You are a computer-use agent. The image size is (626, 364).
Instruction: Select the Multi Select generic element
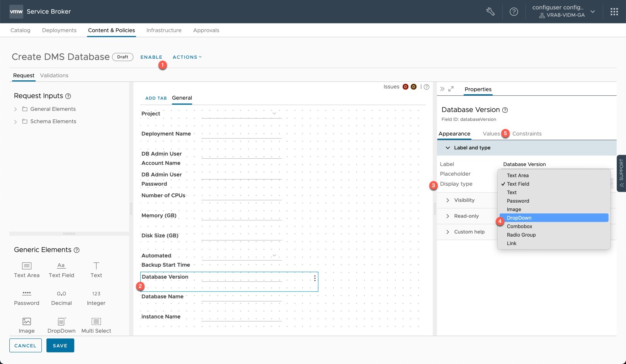[x=96, y=325]
